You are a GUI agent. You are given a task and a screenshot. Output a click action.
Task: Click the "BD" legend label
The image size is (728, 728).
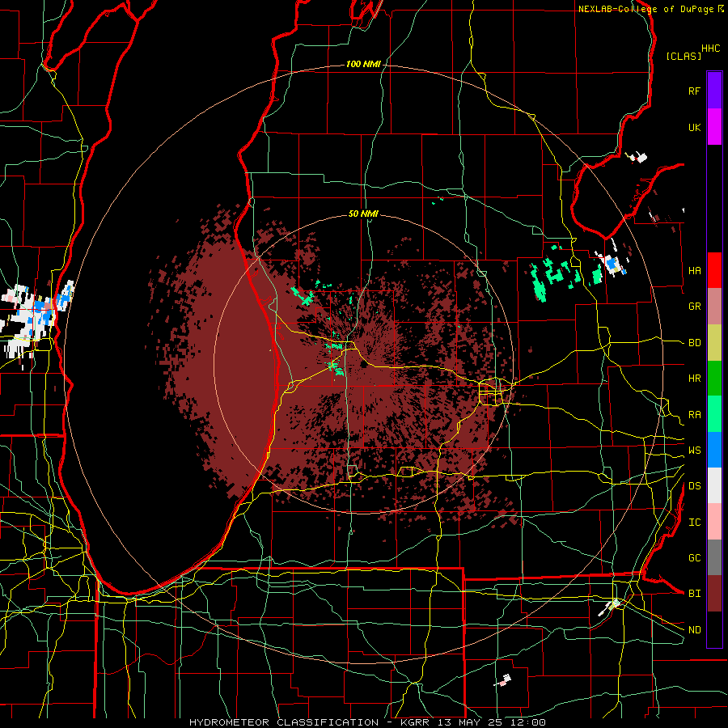tap(695, 343)
